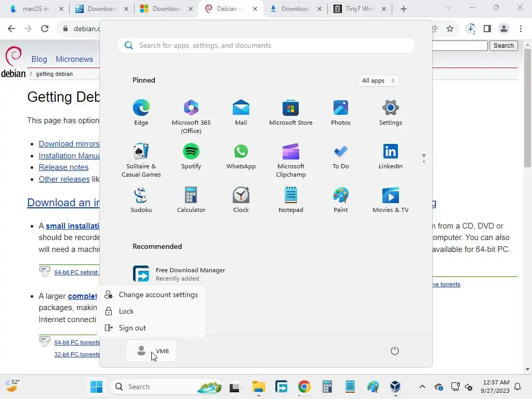Image resolution: width=532 pixels, height=399 pixels.
Task: Launch the Clock app
Action: click(x=241, y=200)
